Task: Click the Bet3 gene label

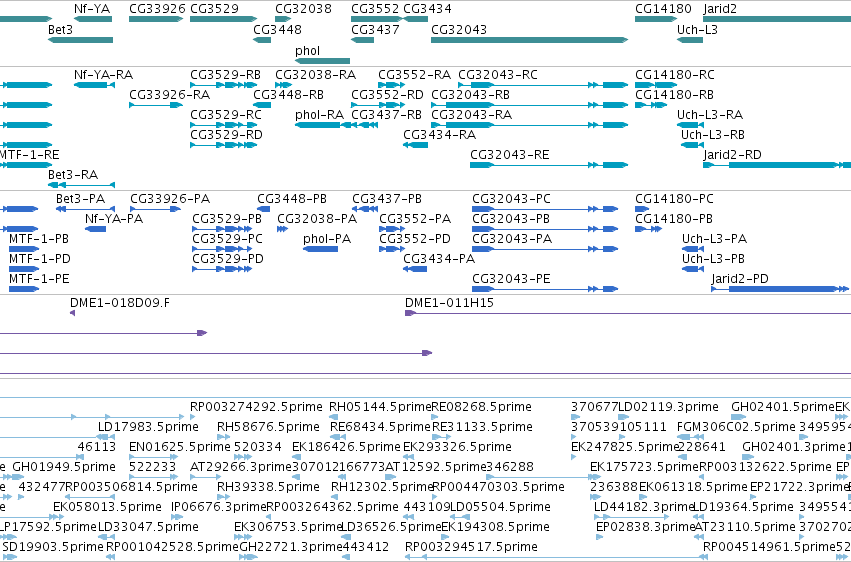Action: tap(60, 29)
